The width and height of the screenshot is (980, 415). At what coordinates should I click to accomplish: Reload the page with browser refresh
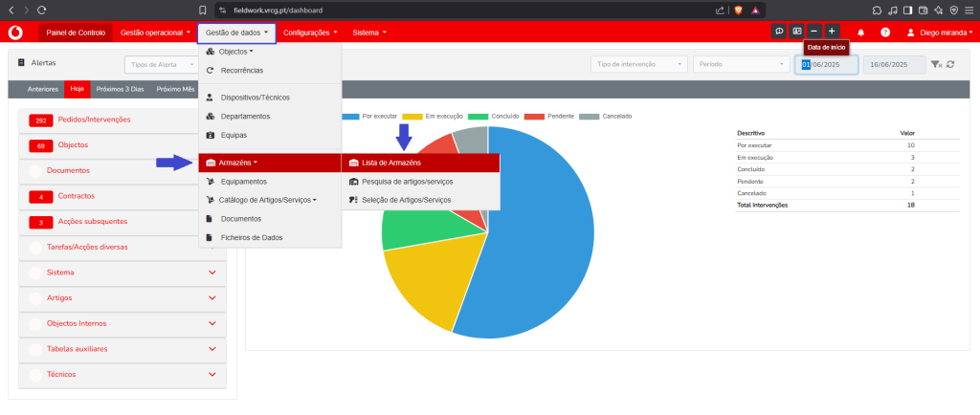pyautogui.click(x=42, y=10)
